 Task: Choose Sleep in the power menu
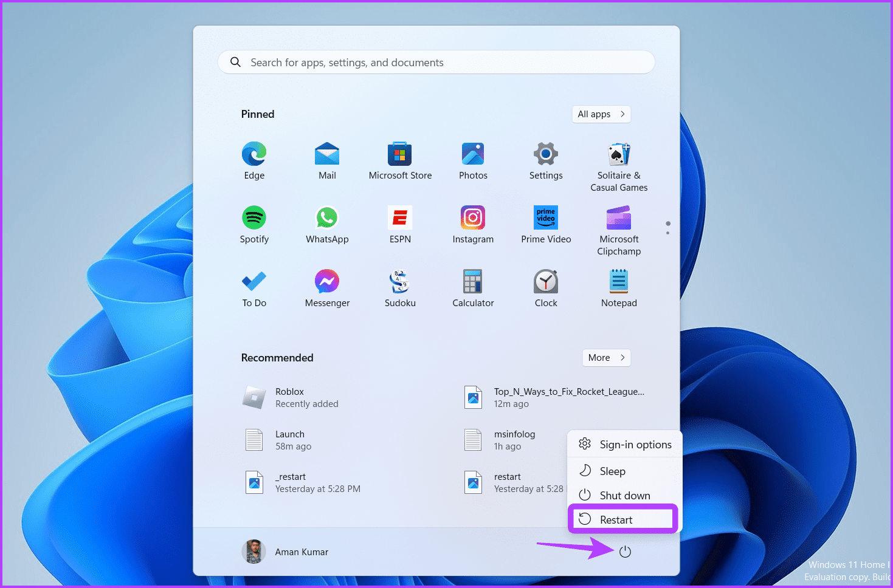coord(625,471)
